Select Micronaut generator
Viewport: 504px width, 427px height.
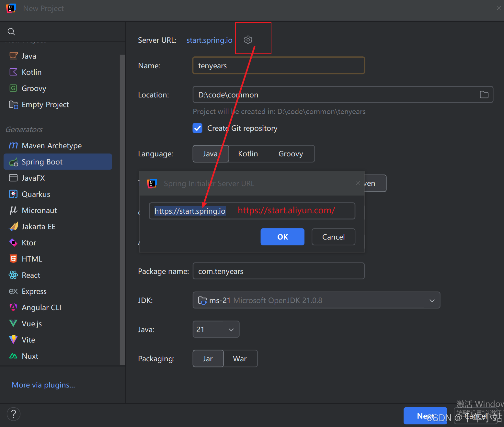(58, 210)
